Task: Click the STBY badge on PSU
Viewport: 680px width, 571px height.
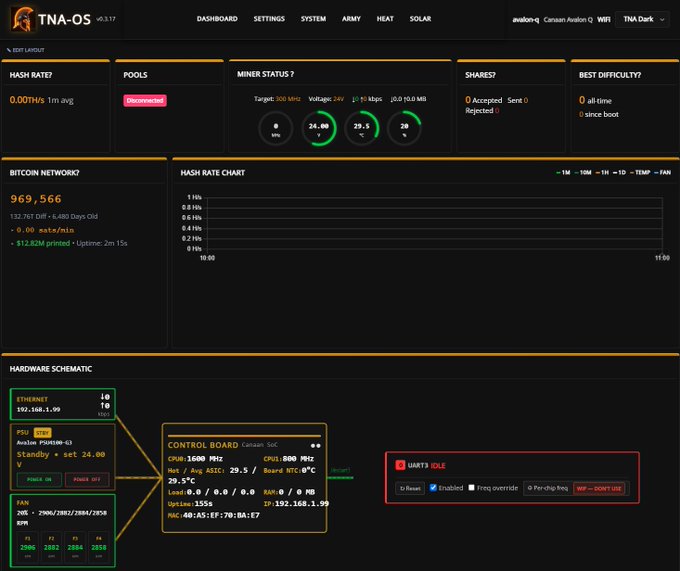Action: (x=42, y=433)
